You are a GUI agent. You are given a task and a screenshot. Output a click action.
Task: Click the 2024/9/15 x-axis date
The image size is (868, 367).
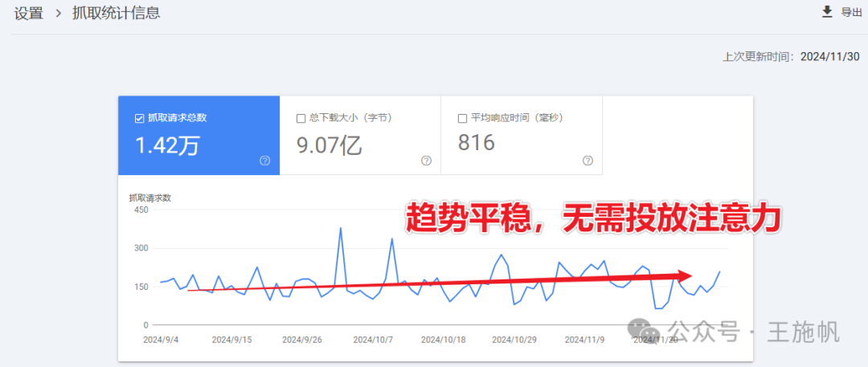coord(232,340)
